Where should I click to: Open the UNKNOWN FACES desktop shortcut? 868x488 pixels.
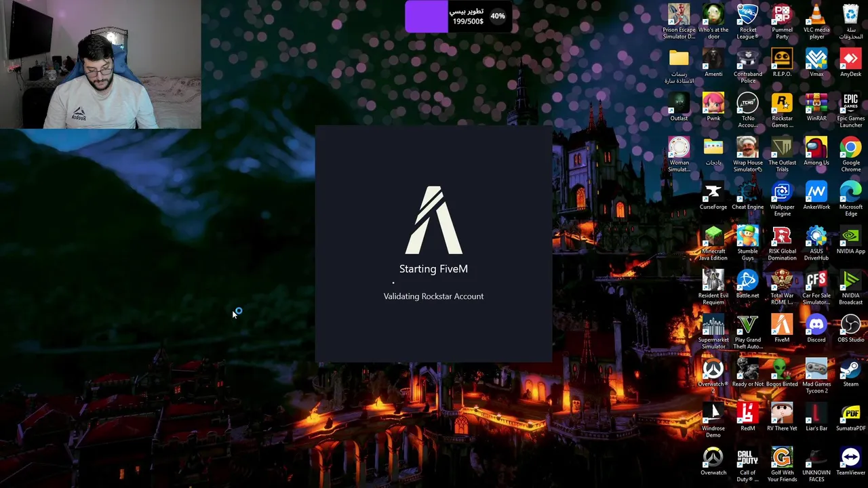(x=816, y=465)
